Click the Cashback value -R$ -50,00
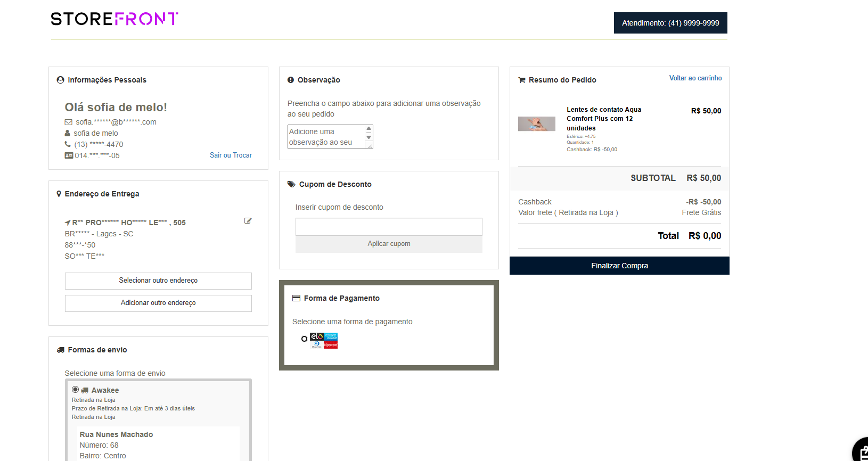Image resolution: width=868 pixels, height=461 pixels. tap(703, 202)
